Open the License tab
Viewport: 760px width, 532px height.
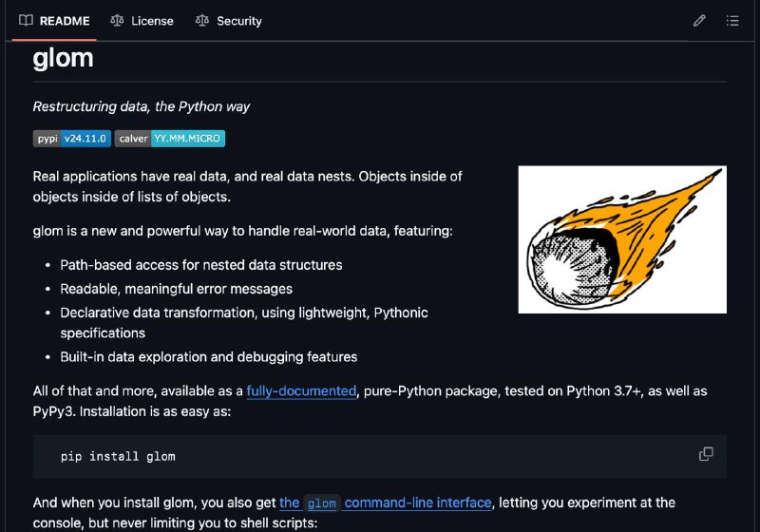click(142, 21)
